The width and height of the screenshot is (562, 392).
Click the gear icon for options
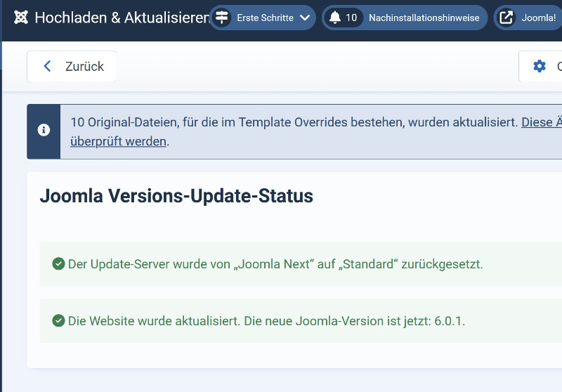[x=540, y=67]
